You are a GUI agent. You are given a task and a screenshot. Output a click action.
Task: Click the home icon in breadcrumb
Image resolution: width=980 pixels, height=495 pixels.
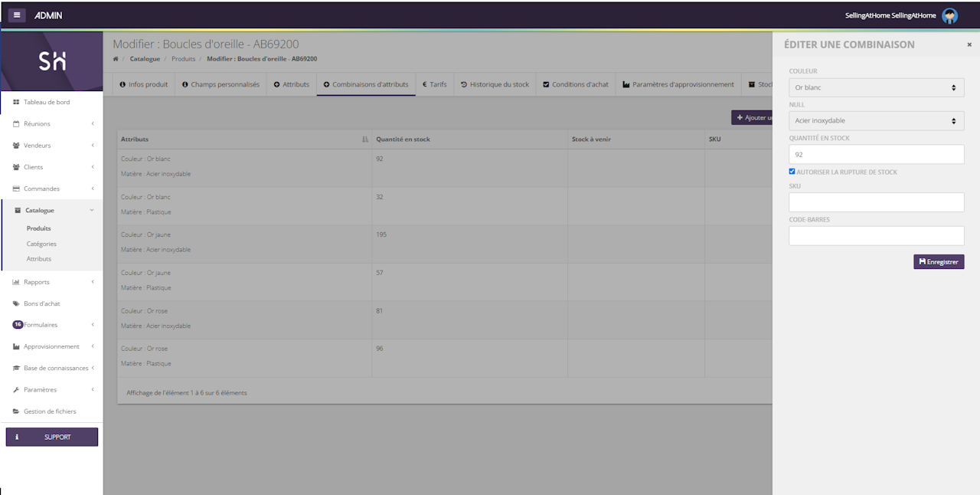point(116,59)
